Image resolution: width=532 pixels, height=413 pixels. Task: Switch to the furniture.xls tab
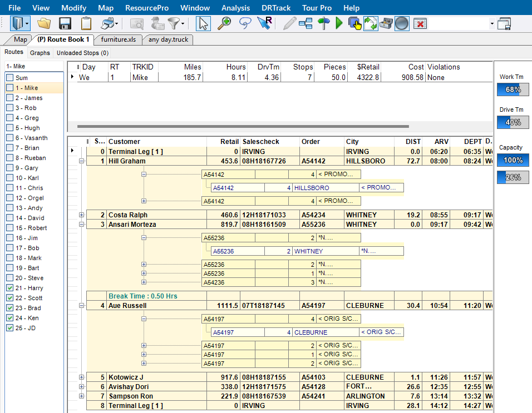[x=119, y=39]
